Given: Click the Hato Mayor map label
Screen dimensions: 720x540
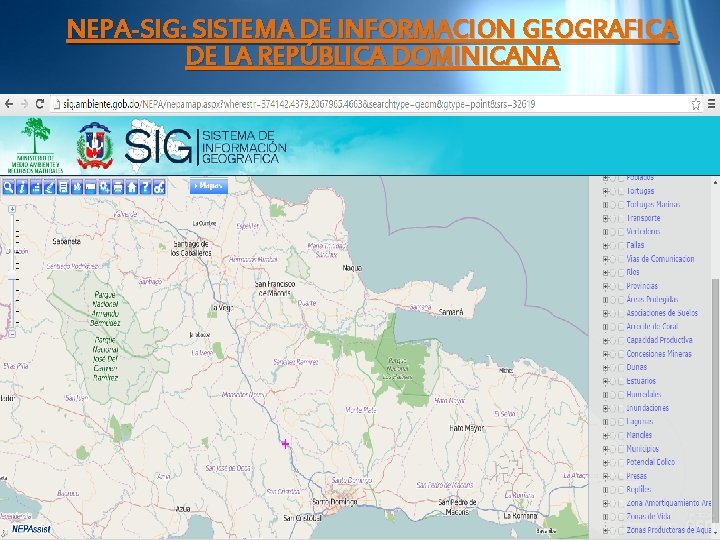Looking at the screenshot, I should coord(467,428).
